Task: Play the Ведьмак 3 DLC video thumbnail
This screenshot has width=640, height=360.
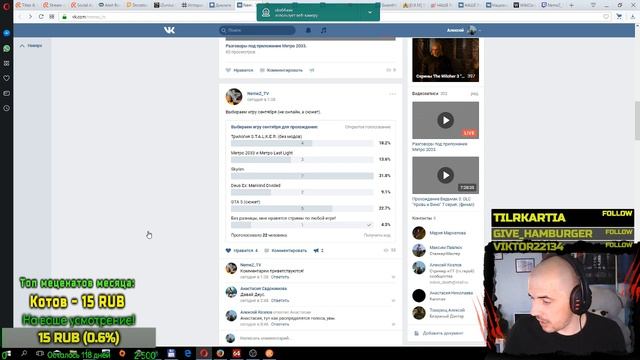Action: [x=445, y=175]
